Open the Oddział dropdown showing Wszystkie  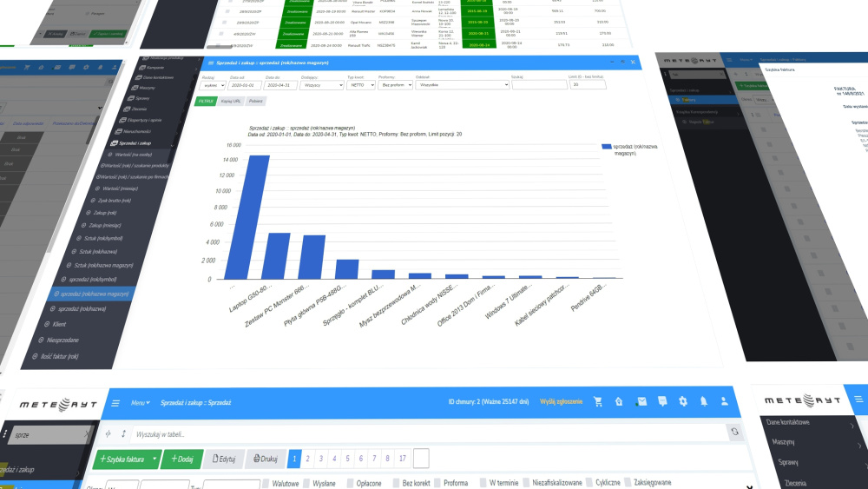462,85
